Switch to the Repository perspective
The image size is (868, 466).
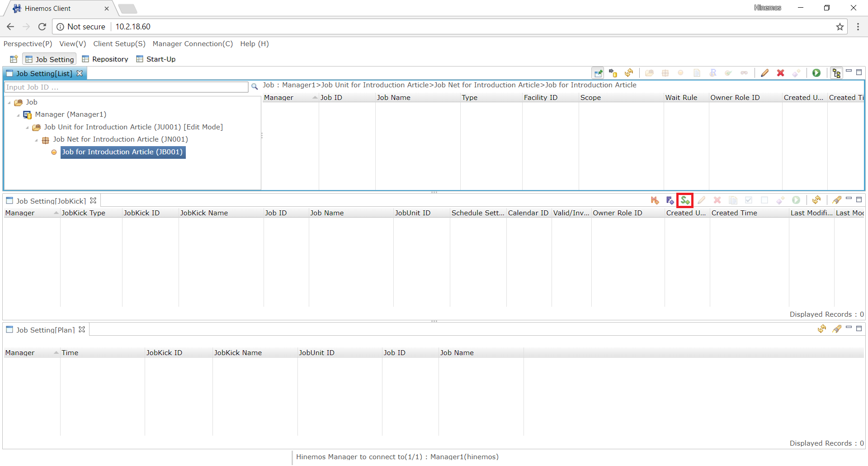[105, 59]
